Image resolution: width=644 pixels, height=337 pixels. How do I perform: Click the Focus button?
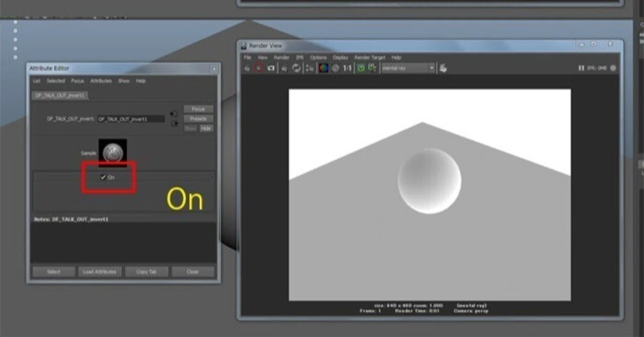(x=198, y=109)
